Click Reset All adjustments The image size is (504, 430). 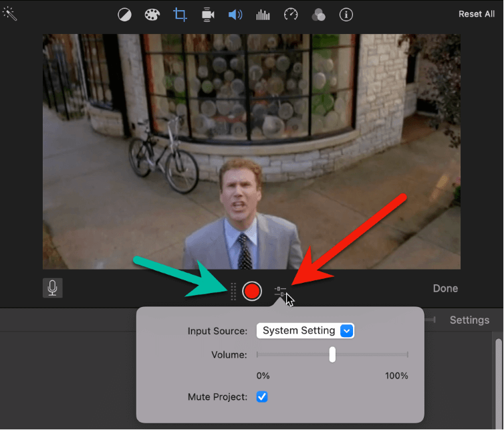pos(477,14)
